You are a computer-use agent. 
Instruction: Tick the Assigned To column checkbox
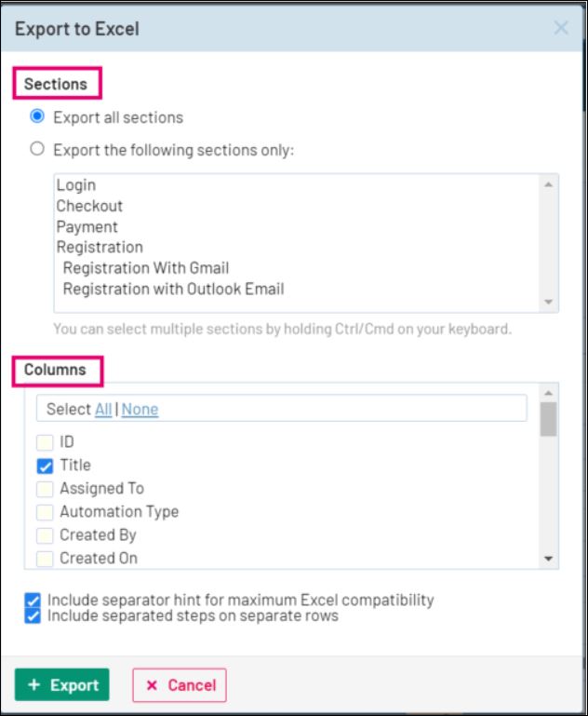45,489
